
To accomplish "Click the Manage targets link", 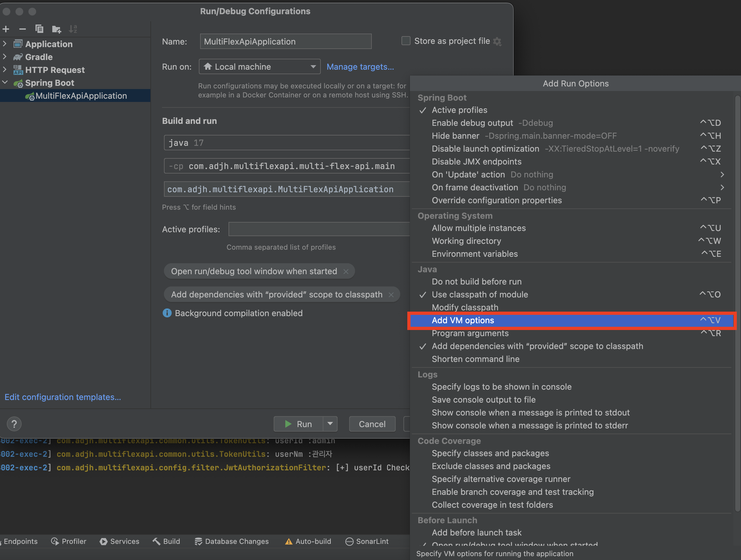I will (360, 67).
